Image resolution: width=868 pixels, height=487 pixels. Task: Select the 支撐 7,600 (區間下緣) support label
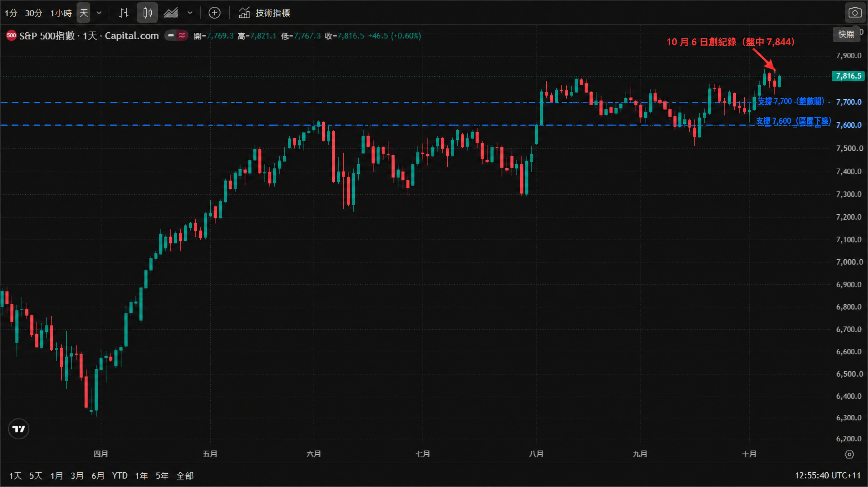(793, 121)
